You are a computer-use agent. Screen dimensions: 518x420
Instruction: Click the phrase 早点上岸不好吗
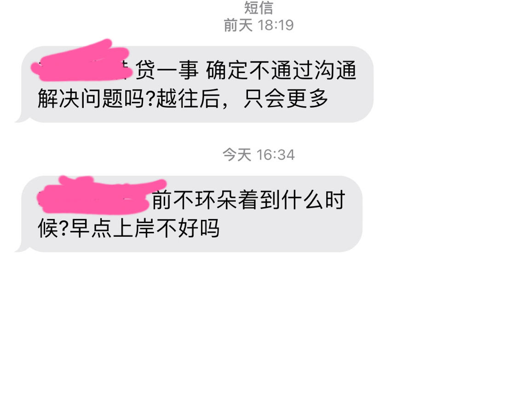[145, 228]
